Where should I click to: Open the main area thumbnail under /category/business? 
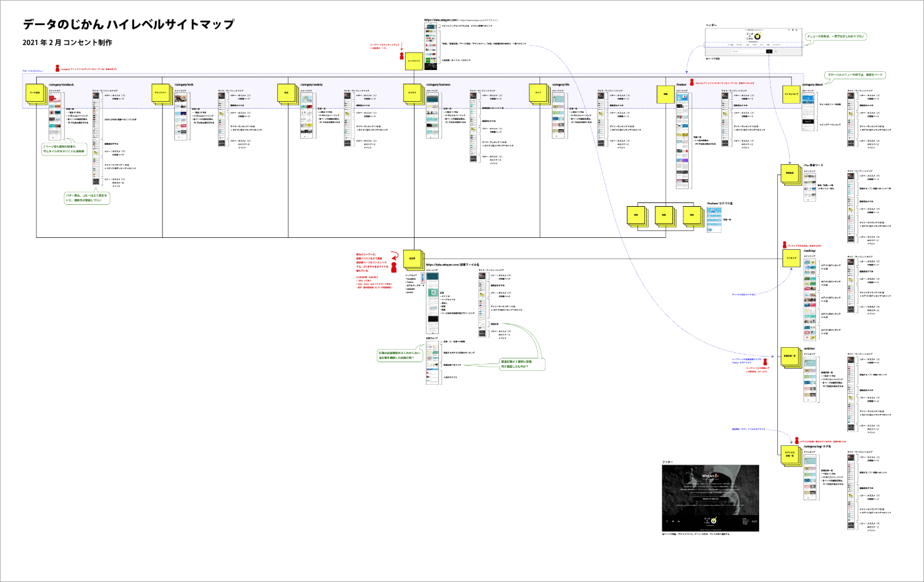click(433, 116)
